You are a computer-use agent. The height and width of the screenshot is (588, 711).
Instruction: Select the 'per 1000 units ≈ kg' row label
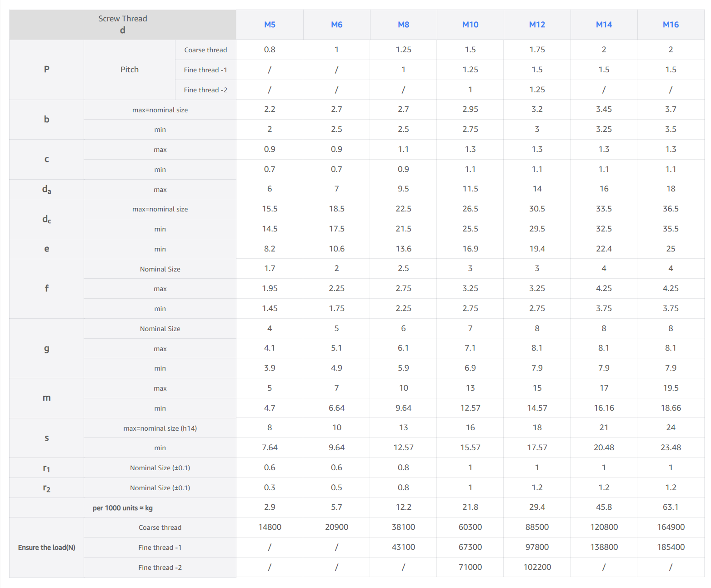click(123, 508)
